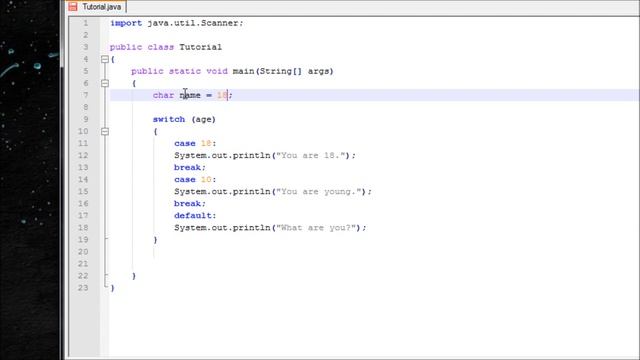Click the 'public' keyword on line 3

(126, 47)
